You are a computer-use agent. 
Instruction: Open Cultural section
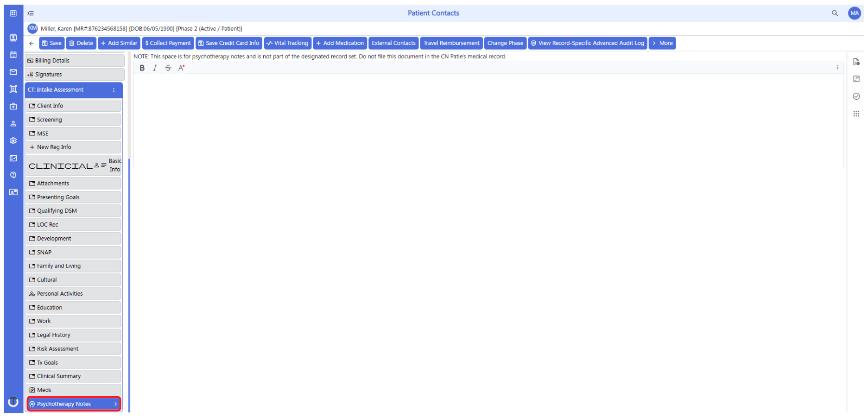pyautogui.click(x=74, y=280)
